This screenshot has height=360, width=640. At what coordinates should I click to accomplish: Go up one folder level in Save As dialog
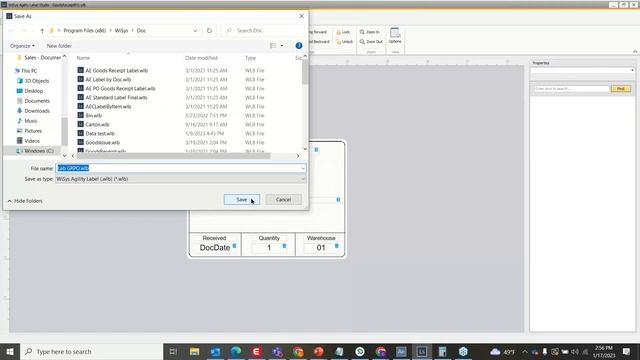click(x=42, y=31)
